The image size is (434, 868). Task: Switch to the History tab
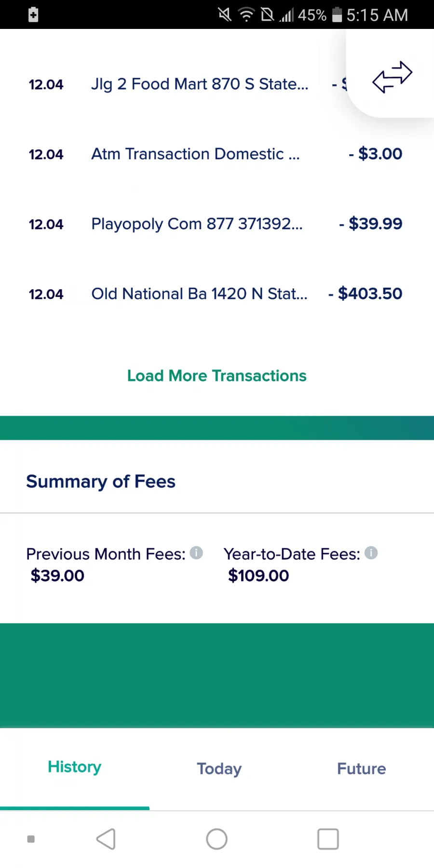coord(75,767)
